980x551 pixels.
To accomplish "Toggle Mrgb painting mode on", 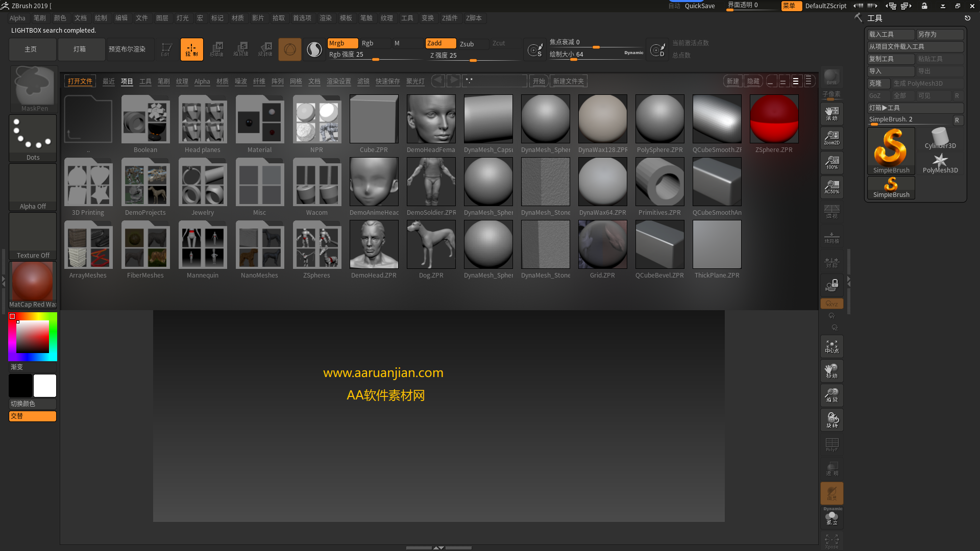I will click(x=342, y=43).
